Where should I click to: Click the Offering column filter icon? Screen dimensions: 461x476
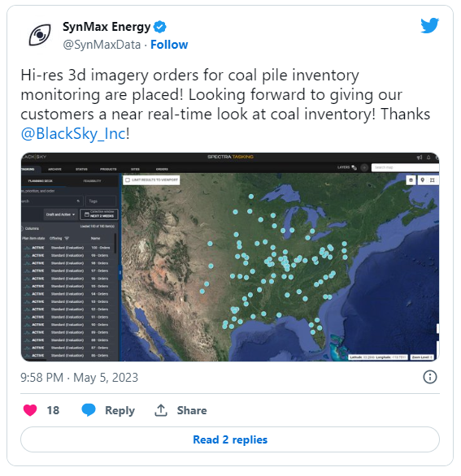[67, 238]
